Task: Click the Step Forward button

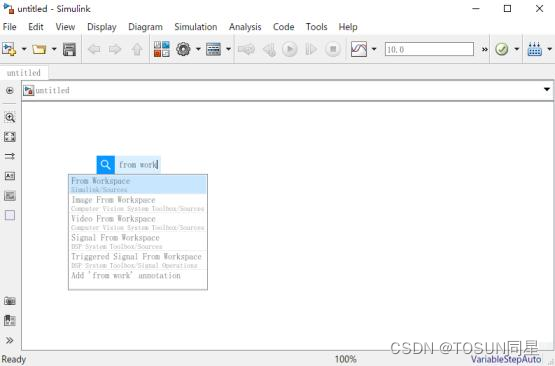Action: point(311,49)
